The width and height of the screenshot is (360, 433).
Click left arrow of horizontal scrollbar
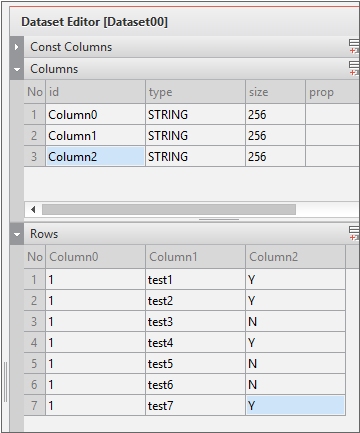33,210
